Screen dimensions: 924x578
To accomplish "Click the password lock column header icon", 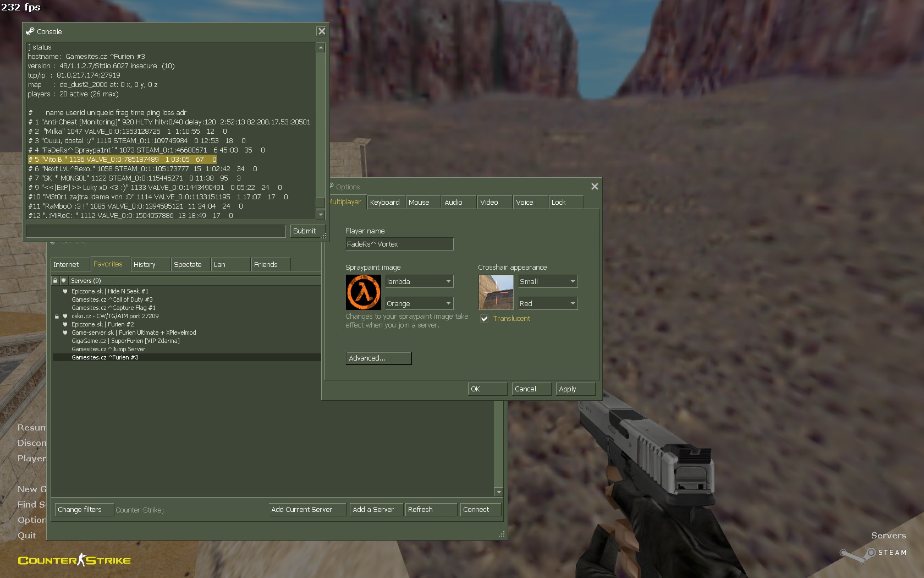I will 55,281.
